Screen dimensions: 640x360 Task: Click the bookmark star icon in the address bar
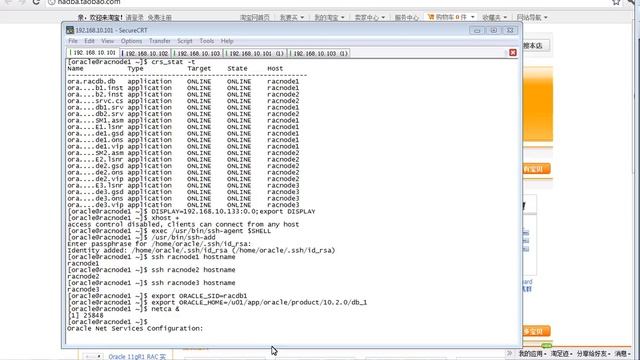click(x=616, y=2)
